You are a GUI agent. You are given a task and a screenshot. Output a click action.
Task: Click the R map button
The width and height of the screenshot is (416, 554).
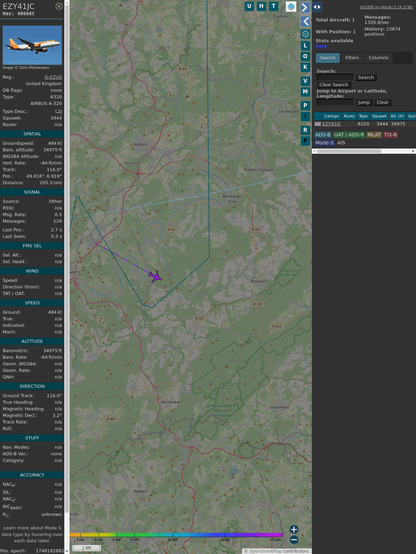coord(305,130)
